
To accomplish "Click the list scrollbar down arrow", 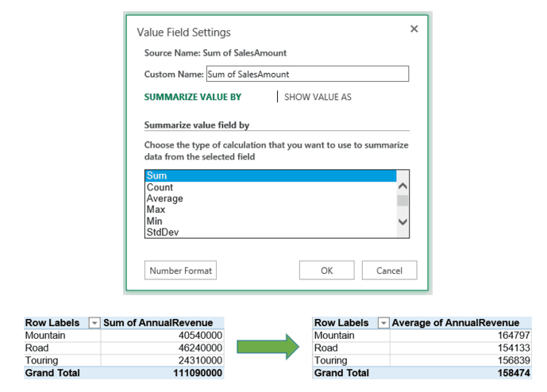I will click(x=403, y=222).
